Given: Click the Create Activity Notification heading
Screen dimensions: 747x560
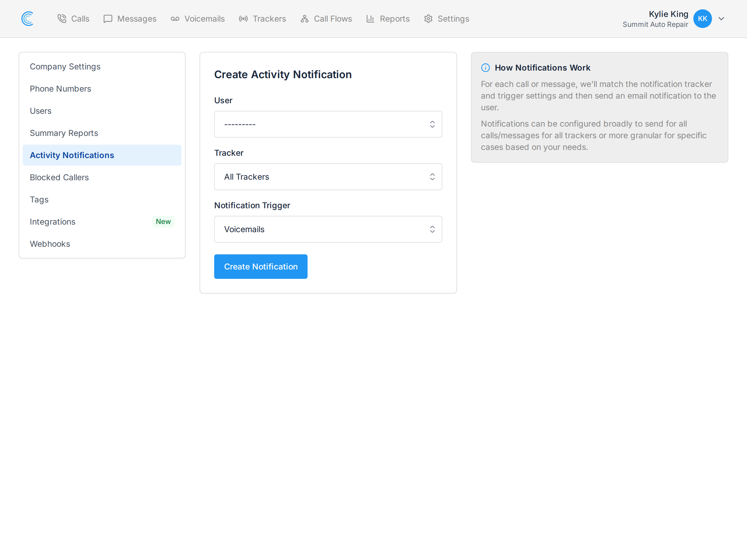Looking at the screenshot, I should pos(283,75).
